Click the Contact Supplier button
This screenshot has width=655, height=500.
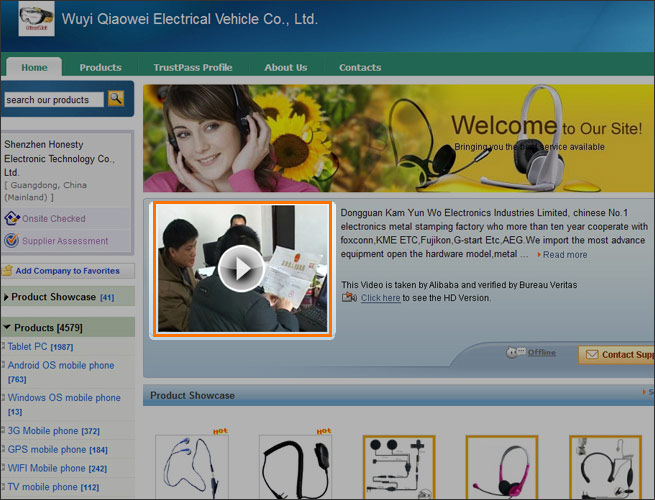click(x=617, y=355)
